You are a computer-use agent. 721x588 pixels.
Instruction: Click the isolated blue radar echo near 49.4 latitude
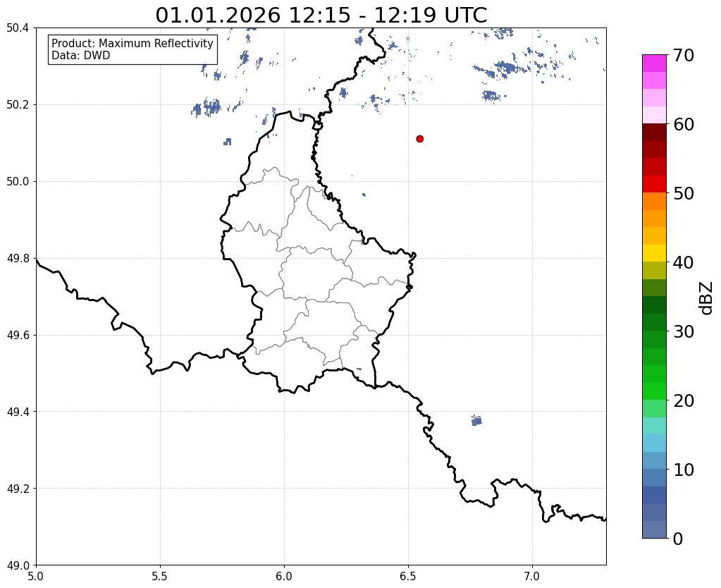[x=476, y=420]
